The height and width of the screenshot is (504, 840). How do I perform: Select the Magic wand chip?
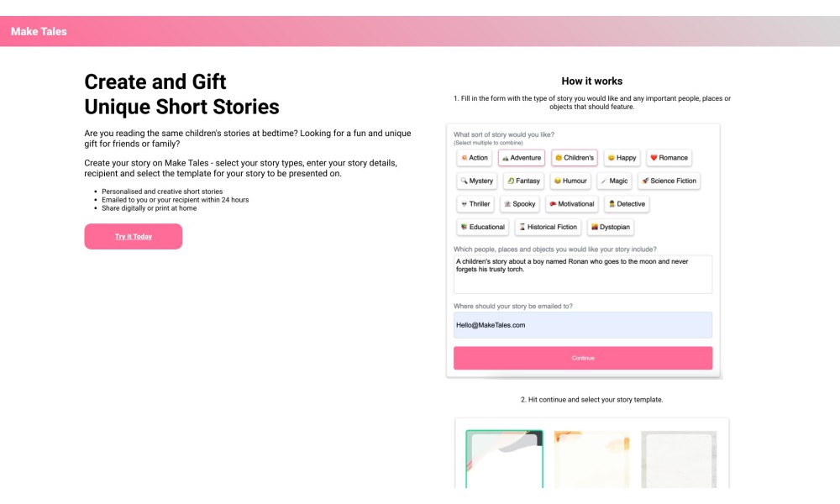(615, 181)
